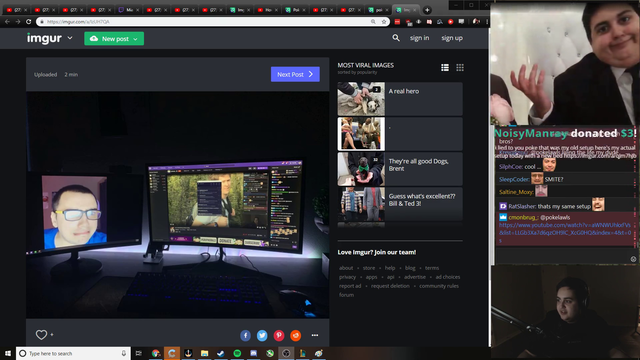This screenshot has height=360, width=640.
Task: Click the imgur logo
Action: click(x=44, y=38)
